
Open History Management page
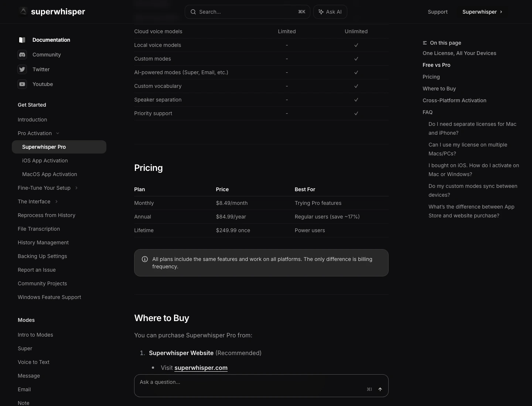pos(43,242)
